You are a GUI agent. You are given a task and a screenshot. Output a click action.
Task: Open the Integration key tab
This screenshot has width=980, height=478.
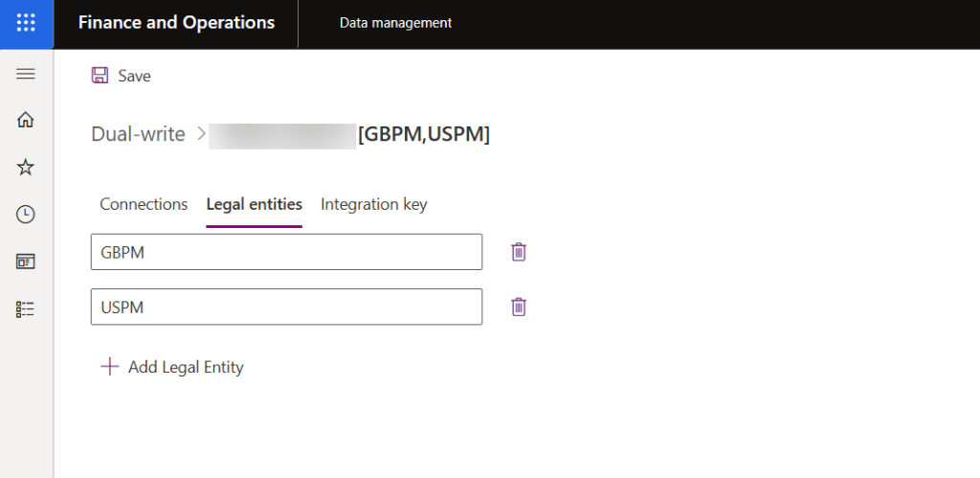373,204
